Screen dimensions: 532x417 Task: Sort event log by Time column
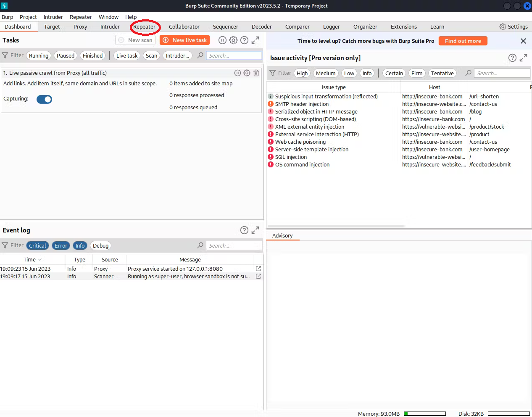click(x=33, y=259)
